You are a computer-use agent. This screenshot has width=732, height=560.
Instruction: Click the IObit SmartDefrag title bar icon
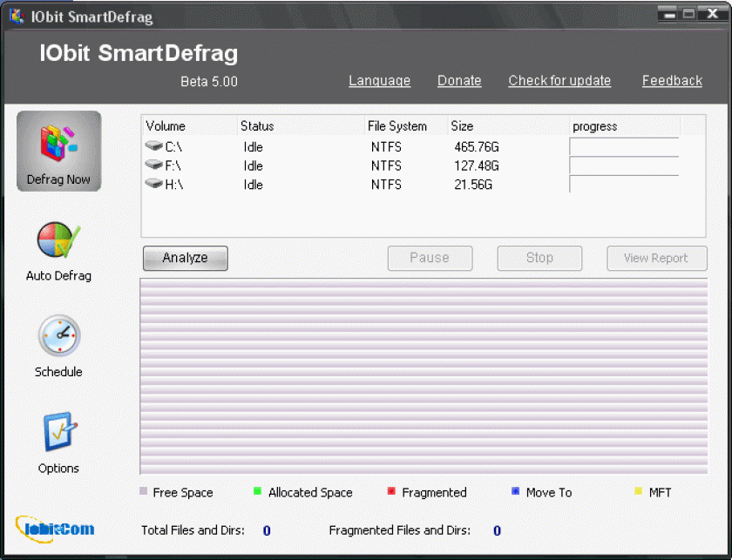pos(17,17)
